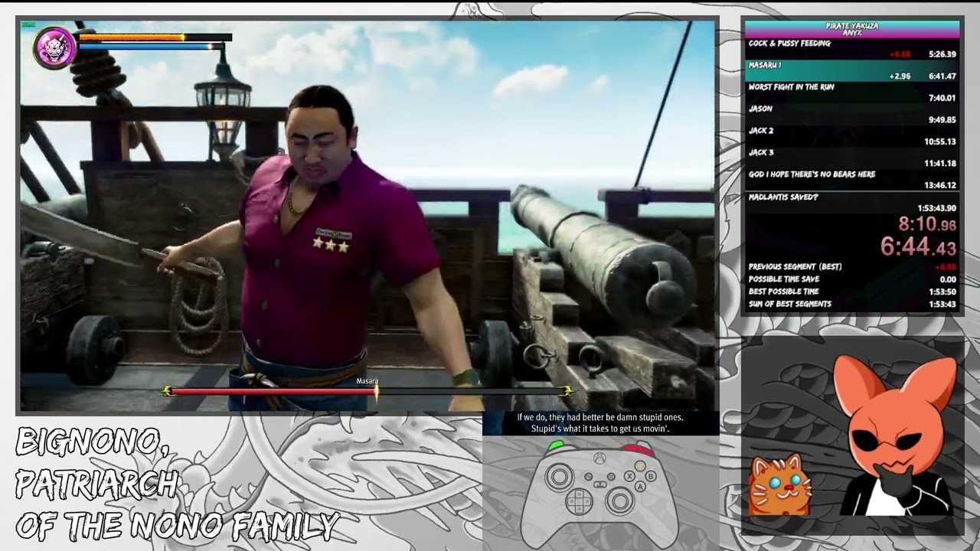The image size is (980, 551).
Task: Click the orange cat avatar with blue eyes
Action: coord(782,484)
